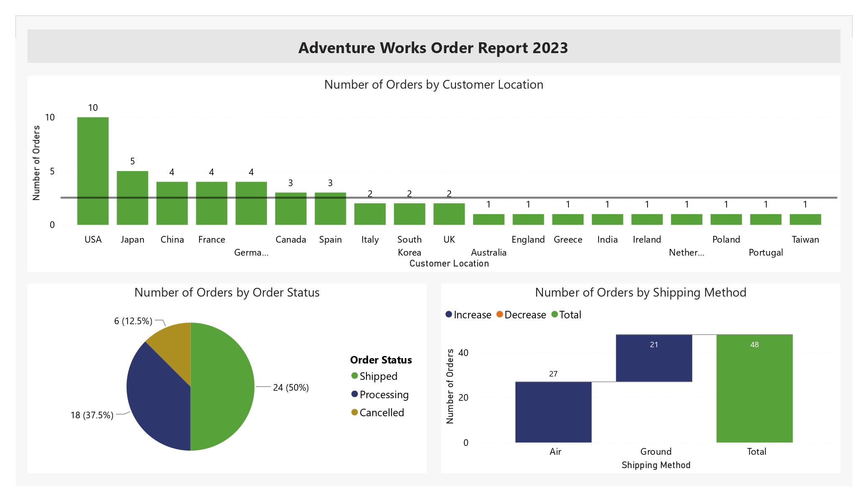
Task: Click the 6 (12.5%) pie data label
Action: 133,321
